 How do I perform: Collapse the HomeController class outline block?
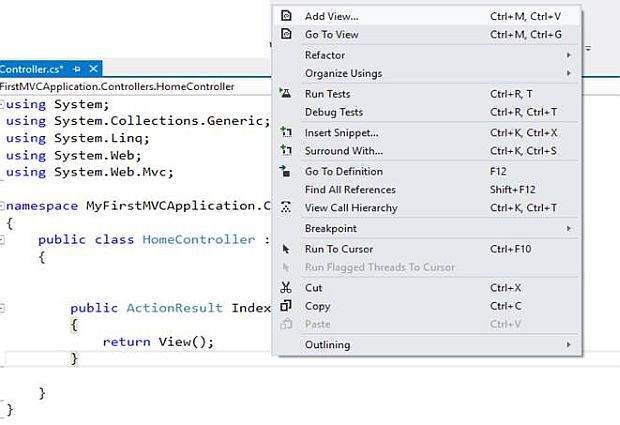(2, 240)
